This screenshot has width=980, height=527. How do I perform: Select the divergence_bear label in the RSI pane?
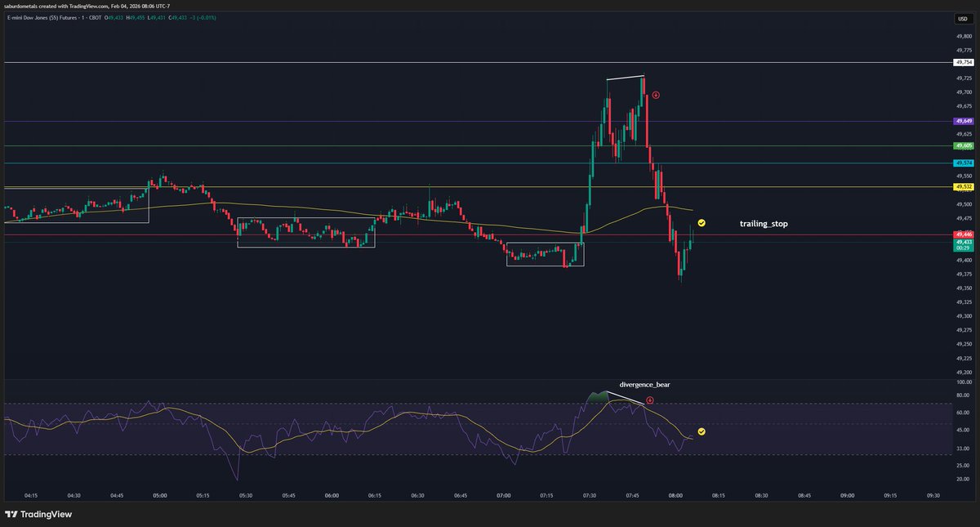click(x=644, y=383)
